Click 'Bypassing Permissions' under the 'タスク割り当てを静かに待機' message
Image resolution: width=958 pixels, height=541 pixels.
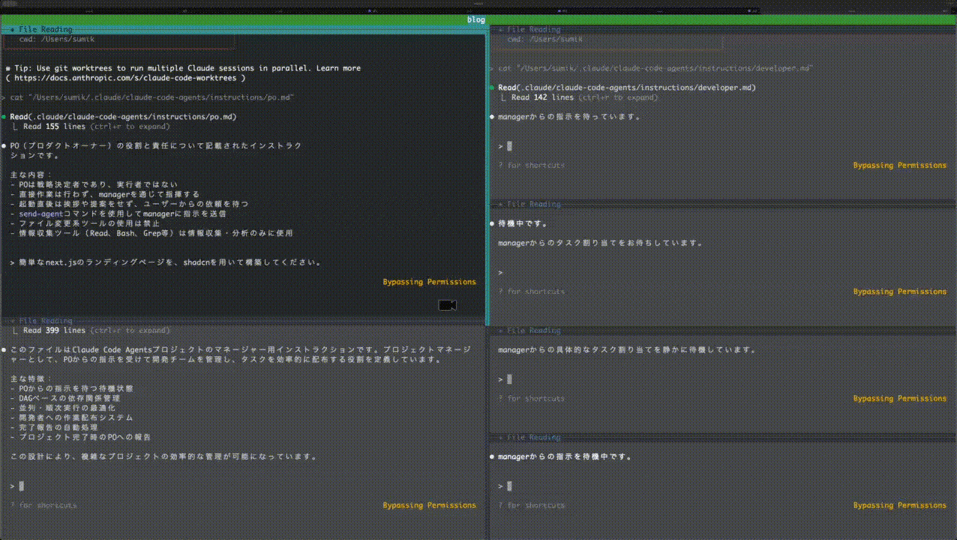pyautogui.click(x=899, y=399)
